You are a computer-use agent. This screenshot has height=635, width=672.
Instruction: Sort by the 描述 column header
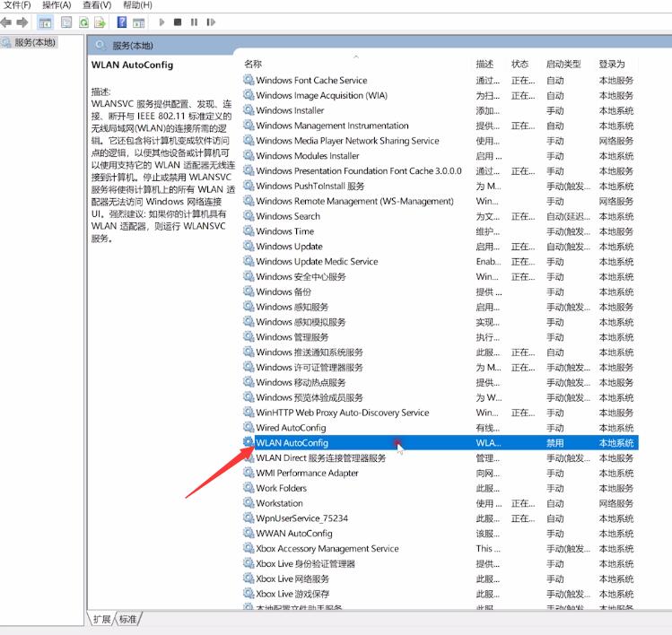coord(484,64)
